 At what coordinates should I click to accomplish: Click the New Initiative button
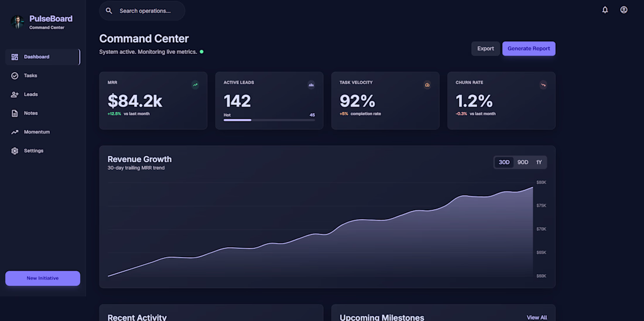click(43, 278)
